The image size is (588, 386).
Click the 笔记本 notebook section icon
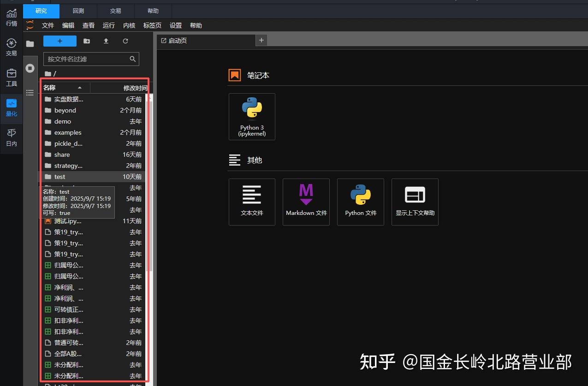235,75
